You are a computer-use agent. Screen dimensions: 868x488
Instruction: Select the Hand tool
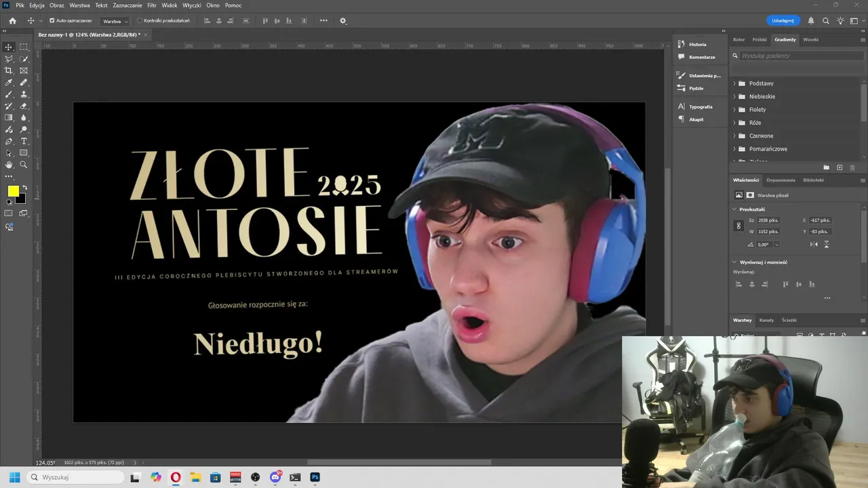(x=9, y=165)
